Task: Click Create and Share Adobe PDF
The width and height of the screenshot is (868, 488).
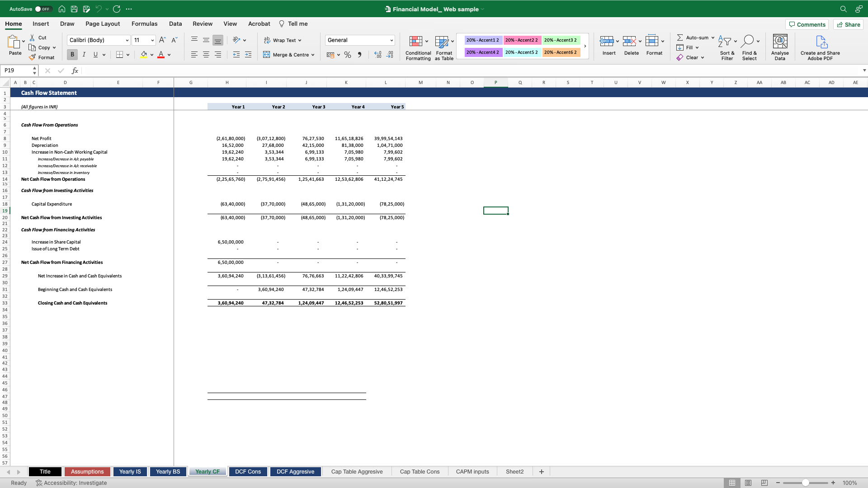Action: [821, 42]
